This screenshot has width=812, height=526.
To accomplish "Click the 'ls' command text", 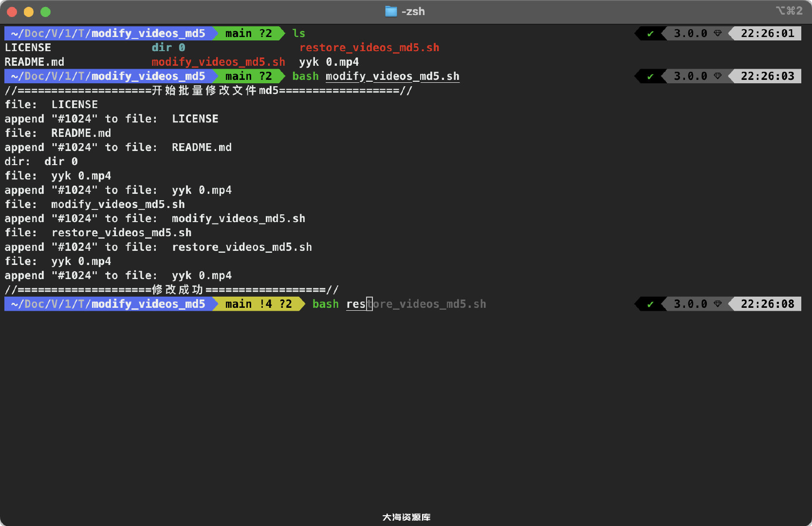I will click(x=299, y=34).
